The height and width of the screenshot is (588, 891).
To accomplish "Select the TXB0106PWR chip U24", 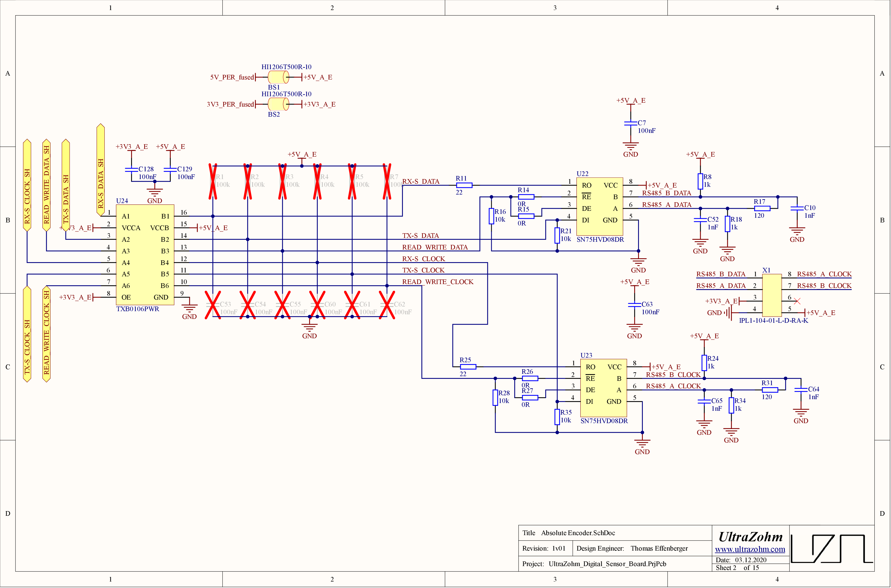I will coord(145,255).
